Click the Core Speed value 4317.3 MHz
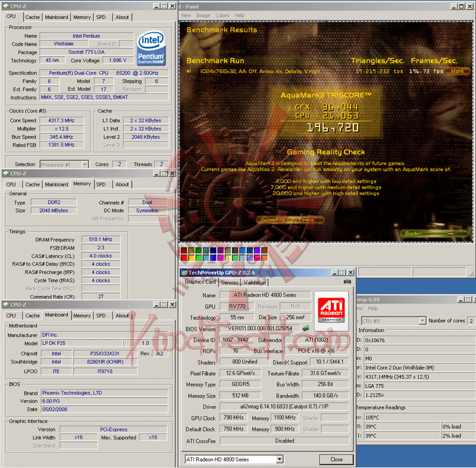 point(61,120)
